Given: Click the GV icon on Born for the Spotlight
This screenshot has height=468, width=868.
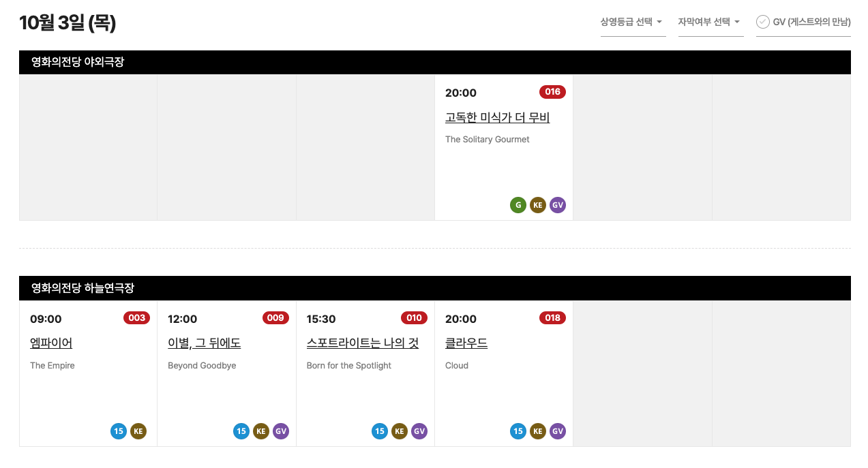Looking at the screenshot, I should pyautogui.click(x=419, y=431).
